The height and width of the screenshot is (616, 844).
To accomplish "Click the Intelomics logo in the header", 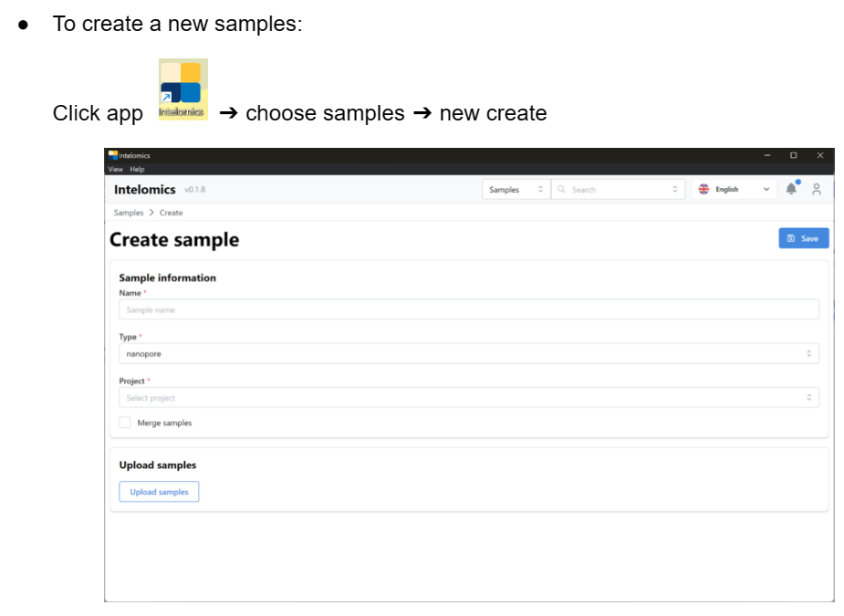I will tap(144, 190).
